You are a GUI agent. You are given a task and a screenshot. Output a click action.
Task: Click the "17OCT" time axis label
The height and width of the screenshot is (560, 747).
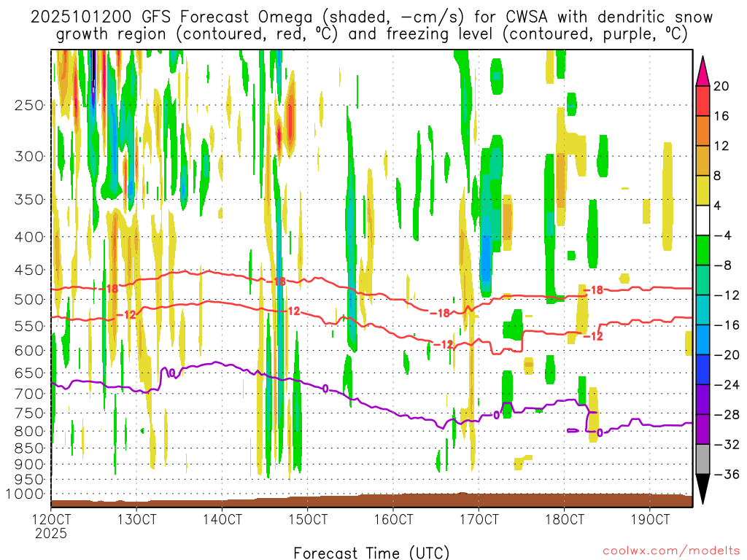(x=479, y=519)
